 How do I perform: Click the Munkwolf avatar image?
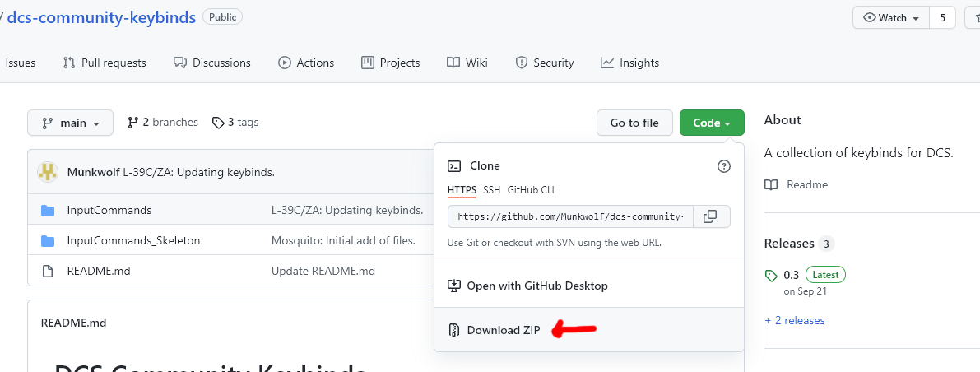click(48, 172)
